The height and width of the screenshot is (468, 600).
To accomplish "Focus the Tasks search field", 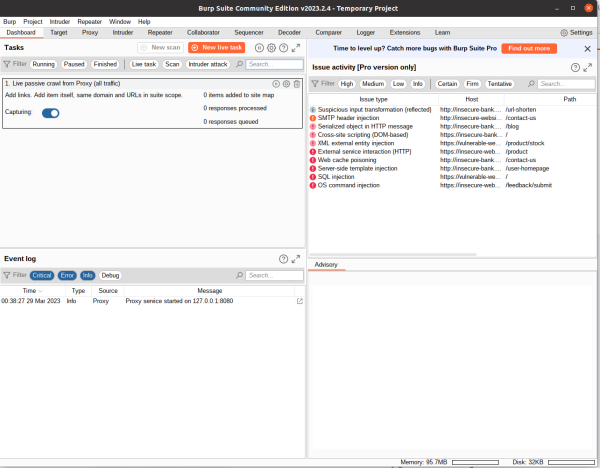I will click(x=274, y=64).
